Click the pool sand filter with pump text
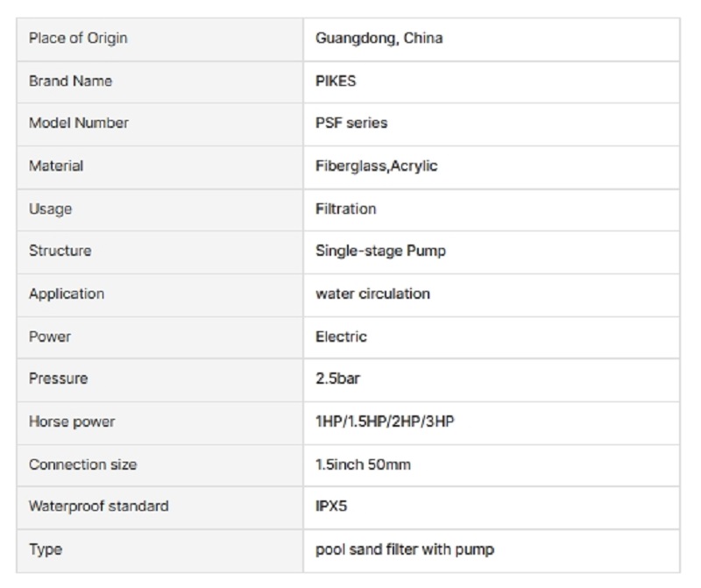Viewport: 701px width, 588px height. pos(405,549)
